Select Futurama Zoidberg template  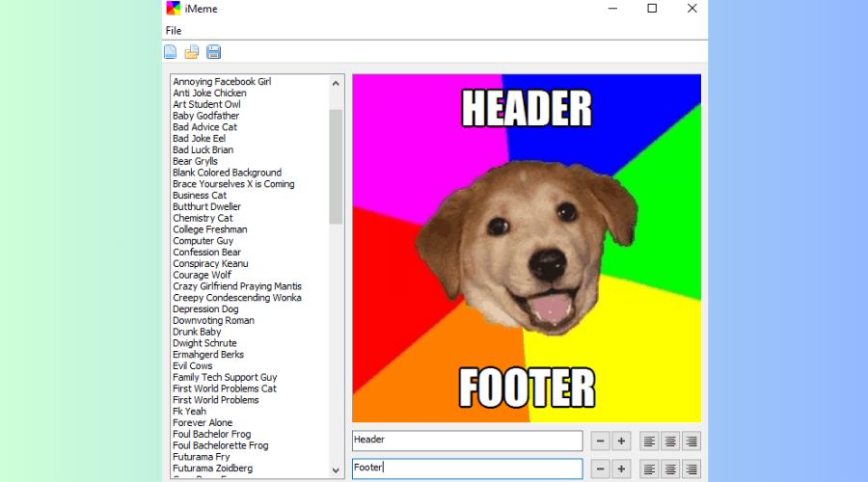pyautogui.click(x=212, y=469)
